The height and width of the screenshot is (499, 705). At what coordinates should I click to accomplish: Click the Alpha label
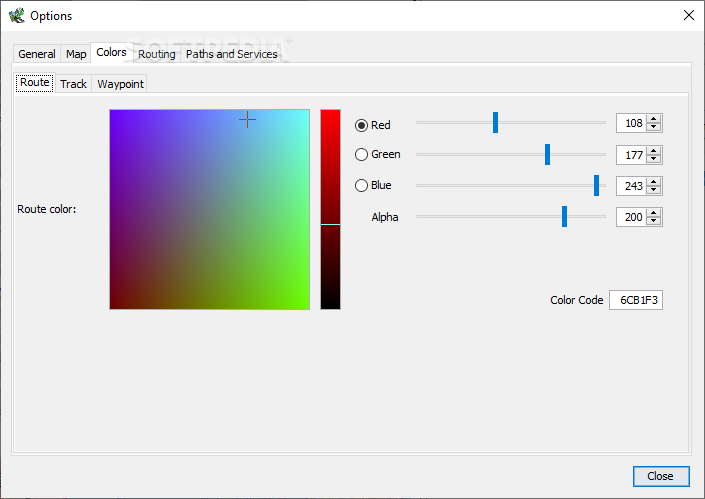pos(385,217)
